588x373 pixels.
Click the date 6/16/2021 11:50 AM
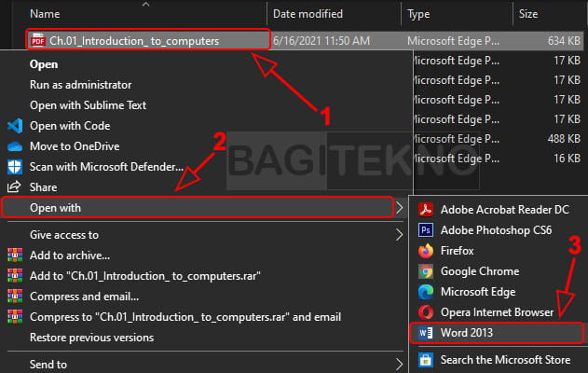tap(321, 40)
